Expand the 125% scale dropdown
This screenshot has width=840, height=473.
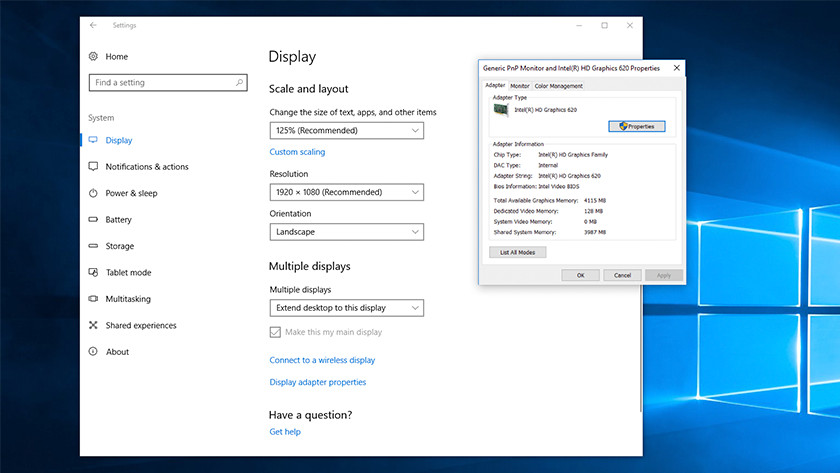[346, 131]
